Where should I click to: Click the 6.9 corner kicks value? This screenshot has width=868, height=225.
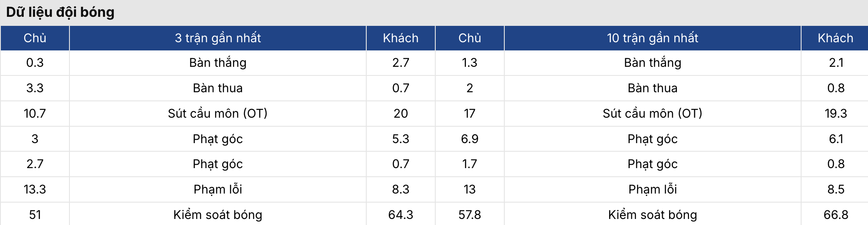coord(469,139)
